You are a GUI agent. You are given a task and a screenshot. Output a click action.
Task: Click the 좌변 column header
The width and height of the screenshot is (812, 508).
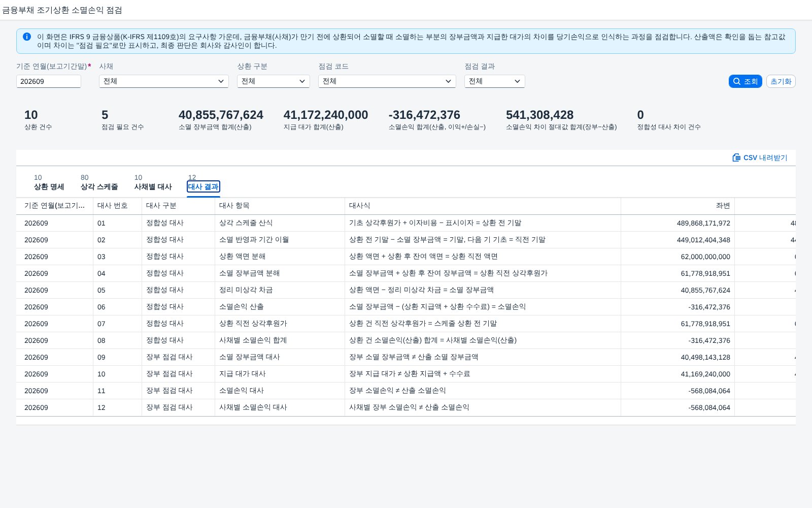pos(678,206)
